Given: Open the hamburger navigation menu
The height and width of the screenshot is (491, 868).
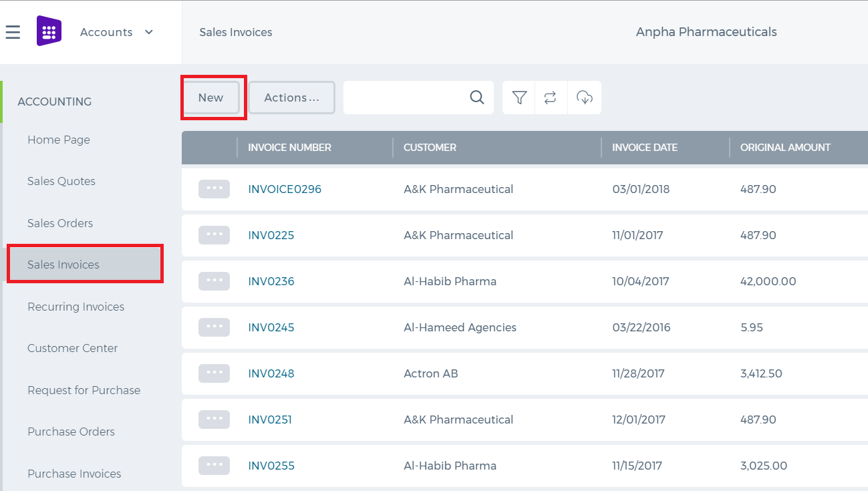Looking at the screenshot, I should [13, 32].
